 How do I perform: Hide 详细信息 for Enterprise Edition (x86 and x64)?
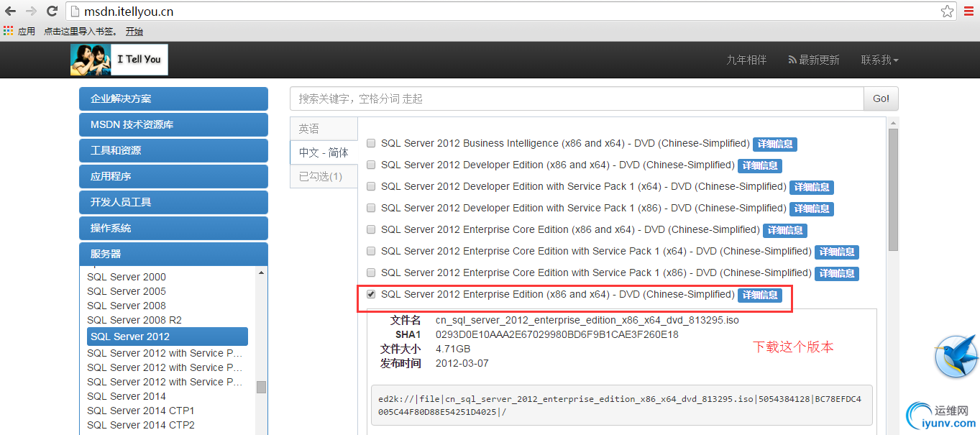click(x=760, y=295)
